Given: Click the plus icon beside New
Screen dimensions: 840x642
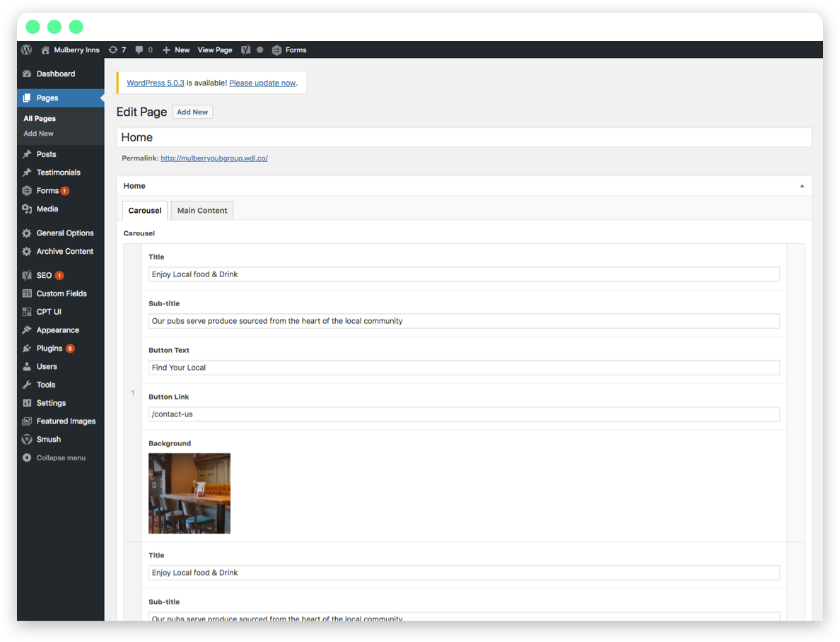Looking at the screenshot, I should [167, 49].
